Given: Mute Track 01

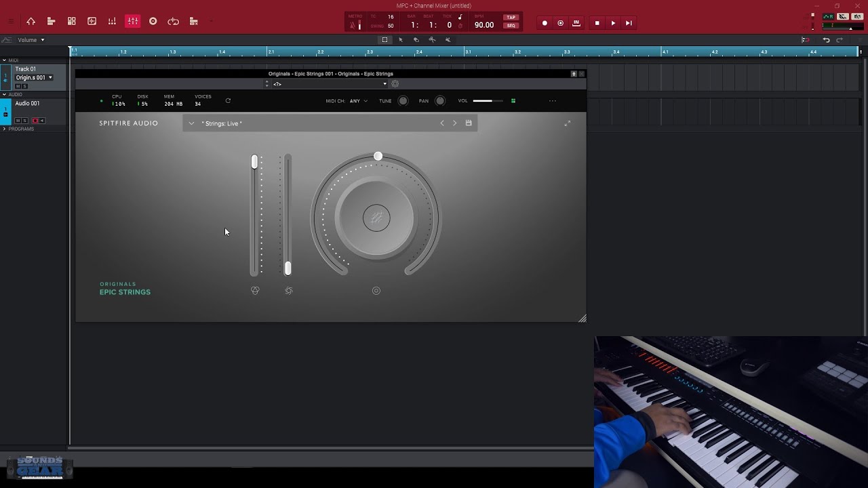Looking at the screenshot, I should click(x=18, y=86).
